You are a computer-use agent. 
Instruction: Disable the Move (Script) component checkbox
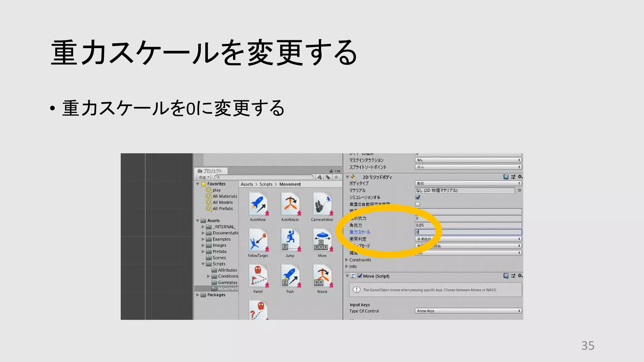[x=360, y=276]
